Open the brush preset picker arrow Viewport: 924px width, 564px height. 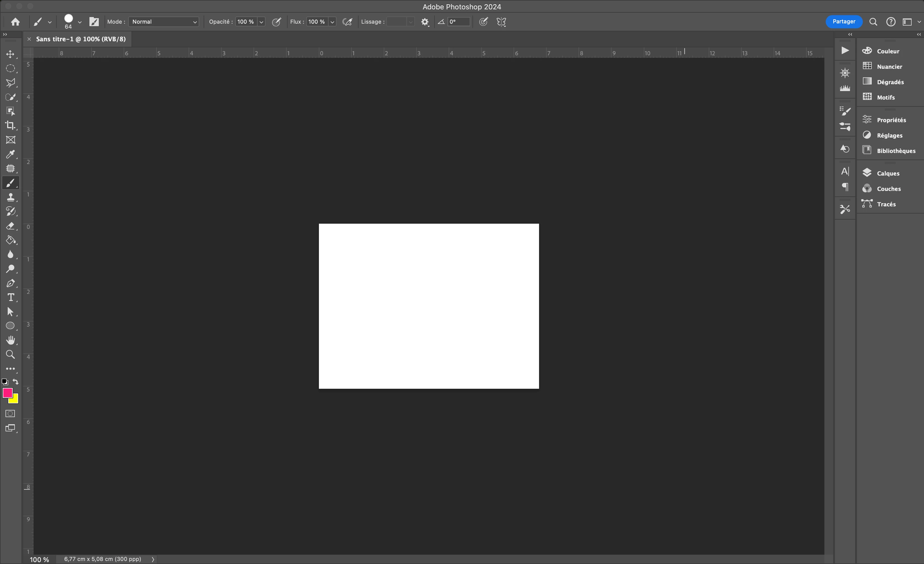[x=80, y=22]
